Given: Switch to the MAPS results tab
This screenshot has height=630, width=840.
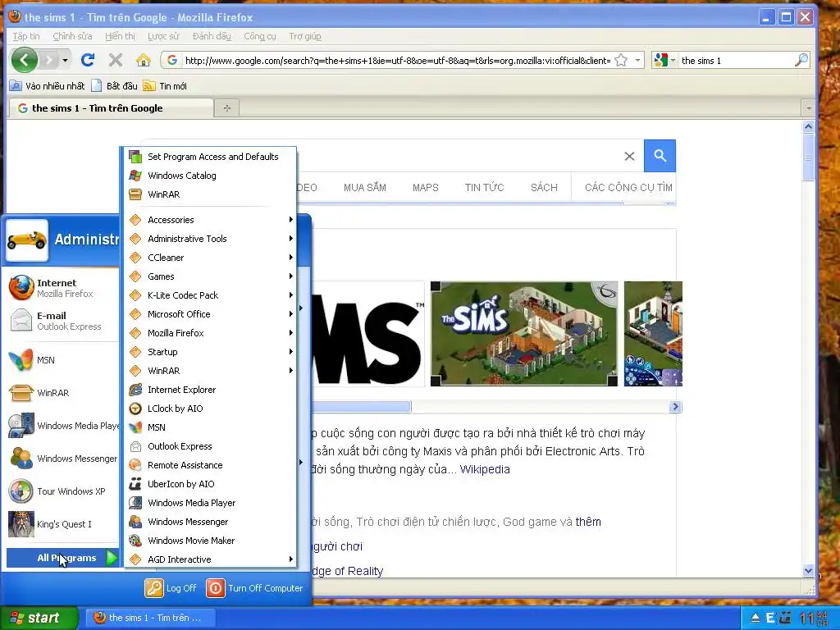Looking at the screenshot, I should pyautogui.click(x=426, y=188).
